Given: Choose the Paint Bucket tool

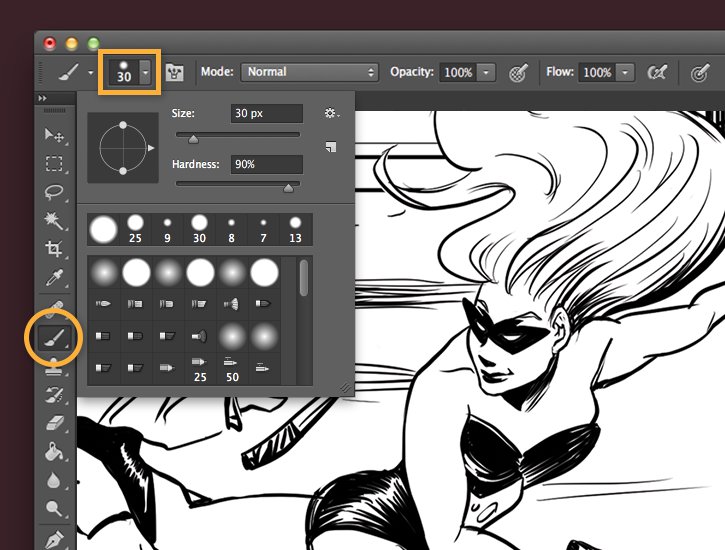Looking at the screenshot, I should [x=54, y=453].
